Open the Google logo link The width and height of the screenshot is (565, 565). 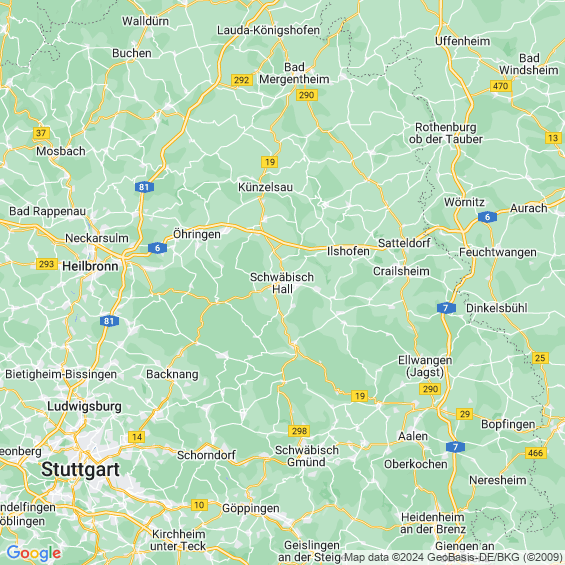34,553
